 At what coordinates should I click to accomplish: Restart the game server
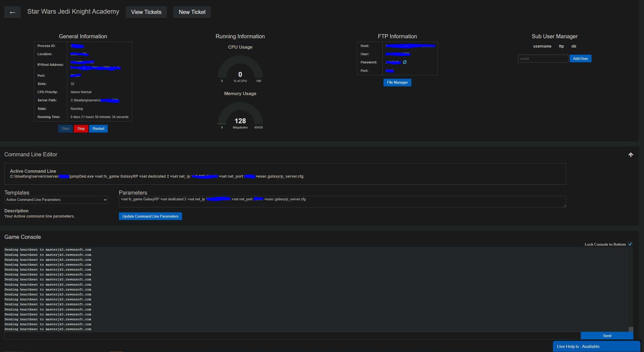98,129
